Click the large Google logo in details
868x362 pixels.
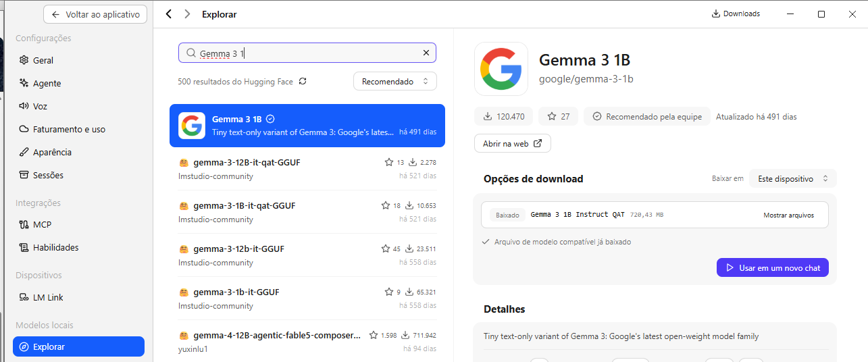pyautogui.click(x=501, y=69)
